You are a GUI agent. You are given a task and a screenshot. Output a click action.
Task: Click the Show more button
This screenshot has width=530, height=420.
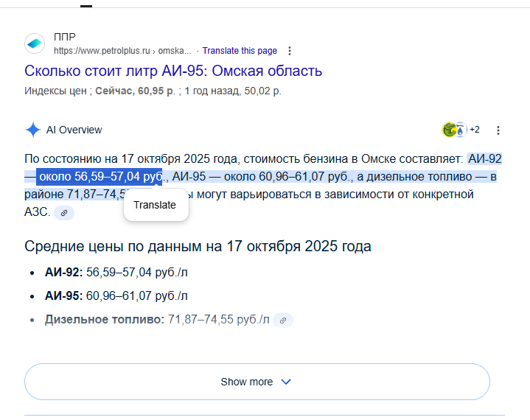point(257,382)
